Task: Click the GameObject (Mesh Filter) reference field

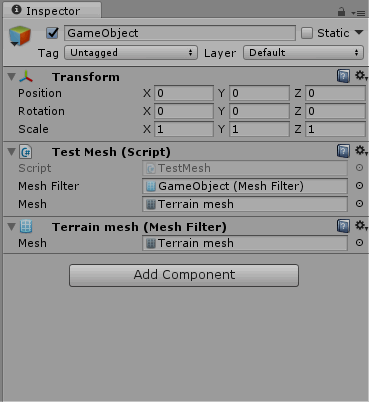Action: tap(245, 186)
